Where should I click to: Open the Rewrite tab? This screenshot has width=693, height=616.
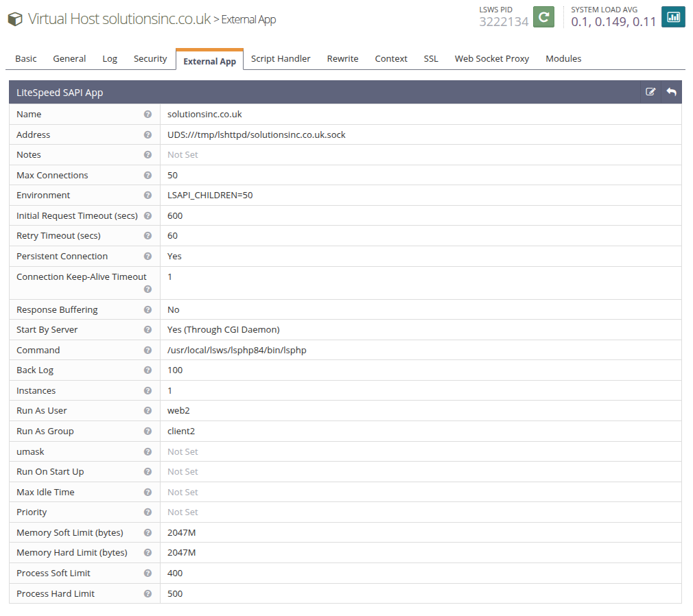[342, 59]
